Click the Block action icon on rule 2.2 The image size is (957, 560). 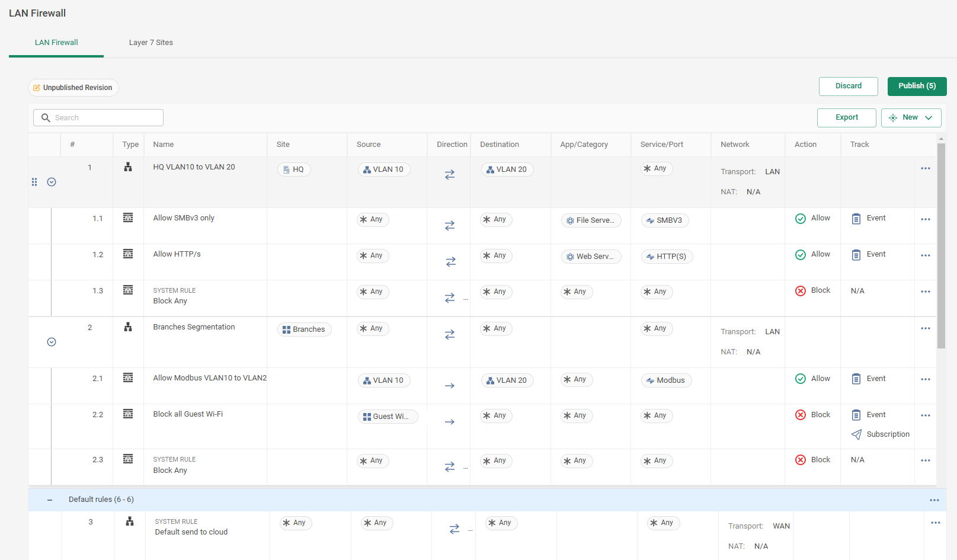point(800,415)
